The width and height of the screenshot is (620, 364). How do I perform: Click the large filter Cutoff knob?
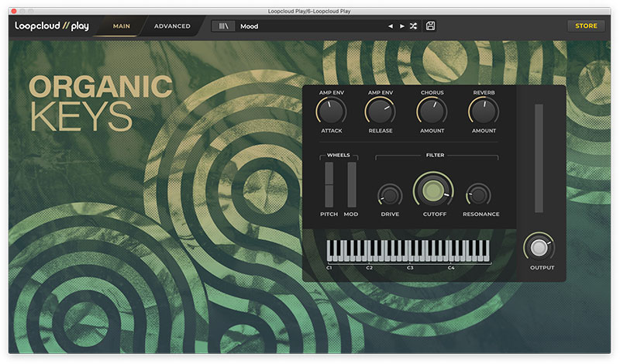pyautogui.click(x=434, y=191)
